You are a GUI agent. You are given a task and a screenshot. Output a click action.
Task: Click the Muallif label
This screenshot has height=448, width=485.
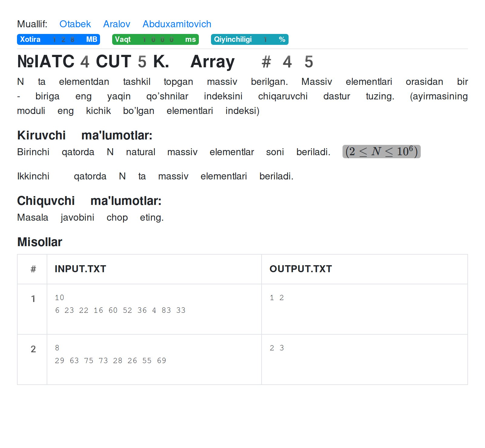pyautogui.click(x=32, y=24)
